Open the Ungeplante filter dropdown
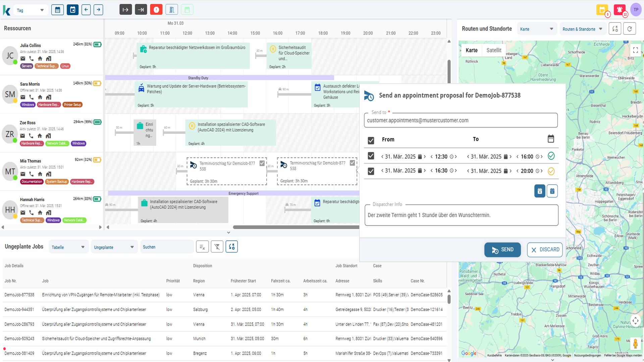Image resolution: width=644 pixels, height=362 pixels. point(114,247)
